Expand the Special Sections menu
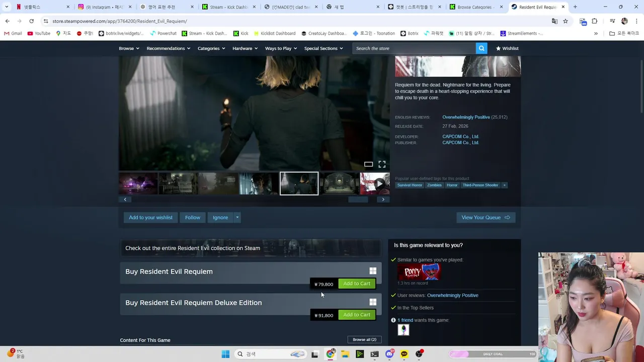The height and width of the screenshot is (362, 644). (x=324, y=48)
